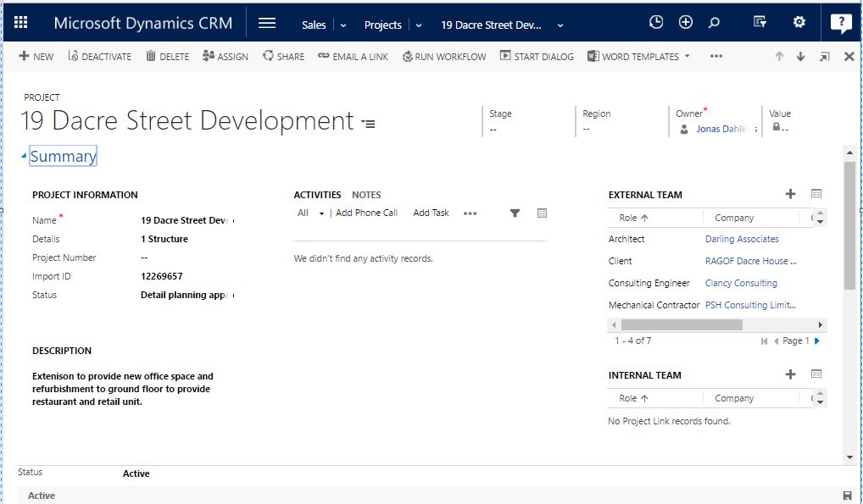Viewport: 863px width, 504px height.
Task: Open PSH Consulting Limit... link
Action: tap(751, 305)
